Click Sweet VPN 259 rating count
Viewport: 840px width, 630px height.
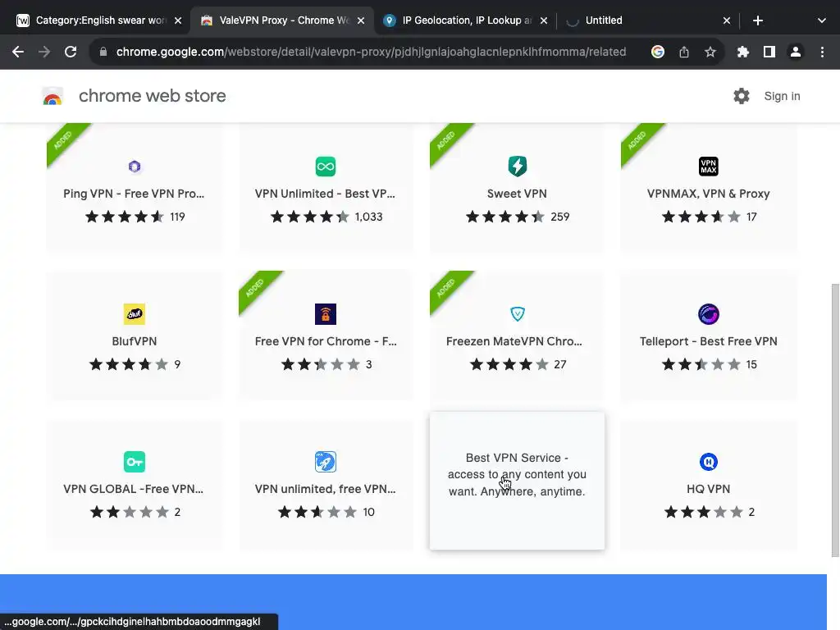click(x=559, y=217)
